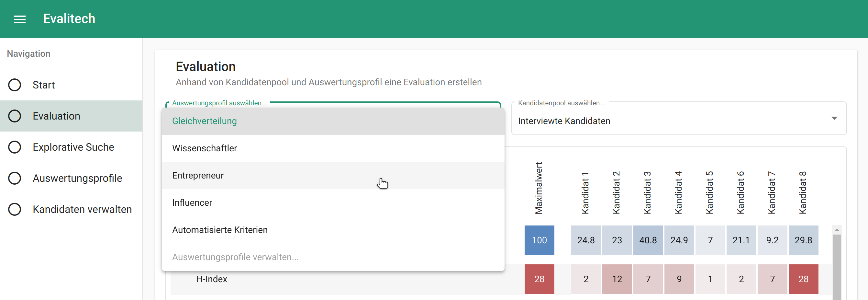Click the Kandidat 8 column header
Image resolution: width=868 pixels, height=300 pixels.
[803, 193]
